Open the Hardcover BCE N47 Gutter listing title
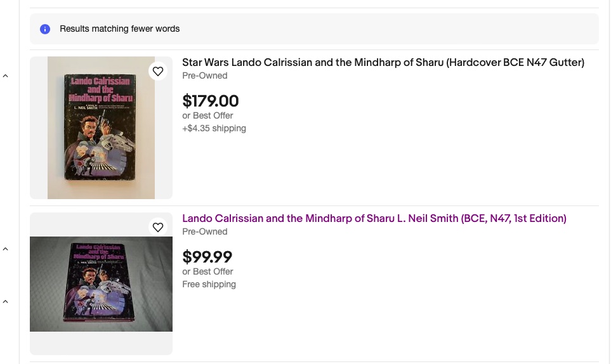The image size is (611, 364). (383, 62)
